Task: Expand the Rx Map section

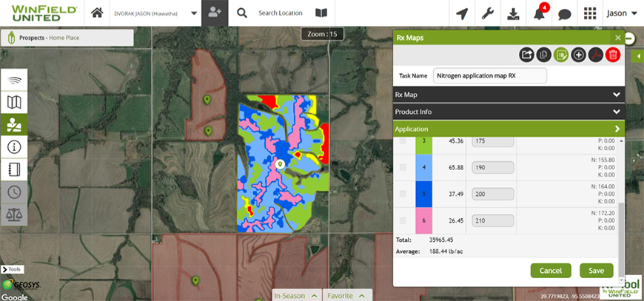Action: click(509, 95)
